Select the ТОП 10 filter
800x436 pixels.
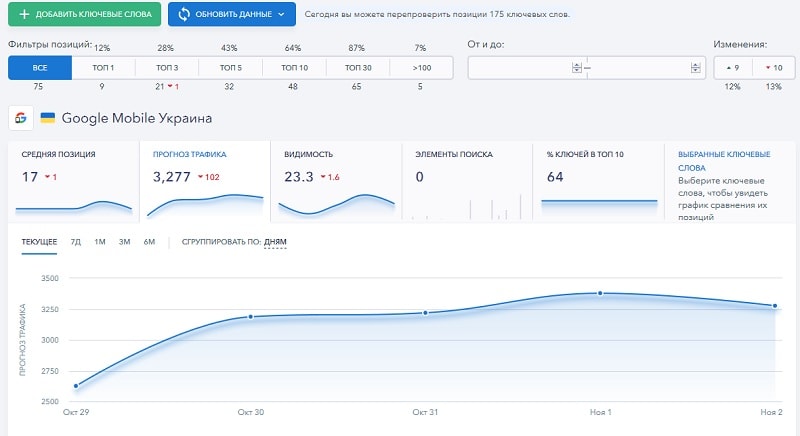click(294, 68)
